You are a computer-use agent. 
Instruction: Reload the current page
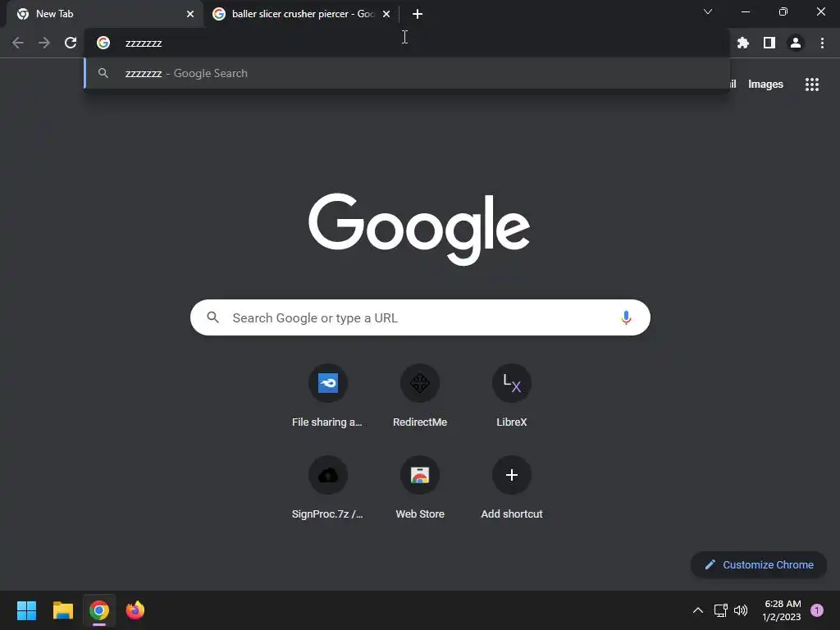tap(71, 43)
